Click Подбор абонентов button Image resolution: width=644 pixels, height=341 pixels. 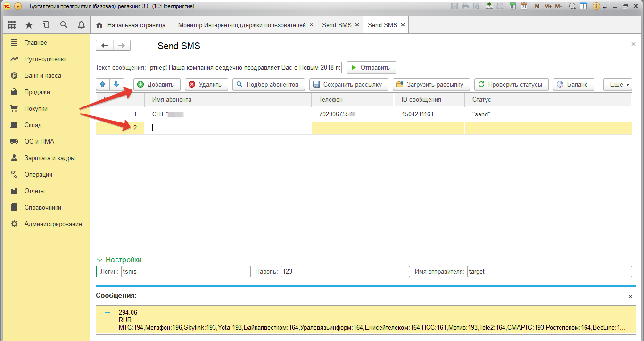[x=269, y=84]
